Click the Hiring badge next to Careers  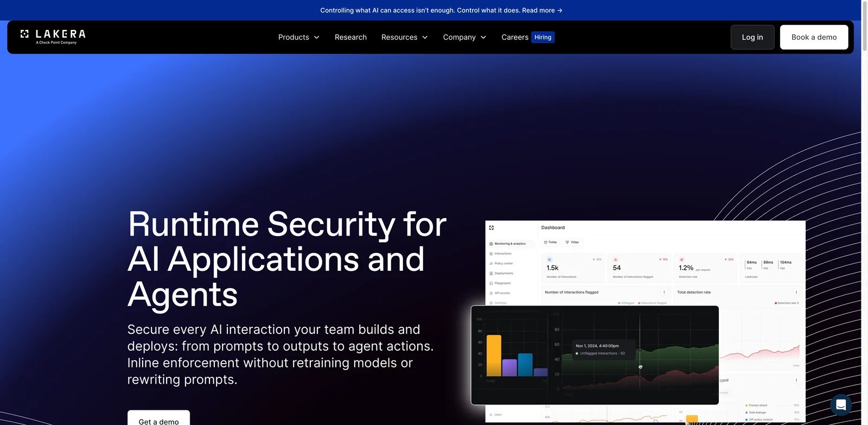542,37
